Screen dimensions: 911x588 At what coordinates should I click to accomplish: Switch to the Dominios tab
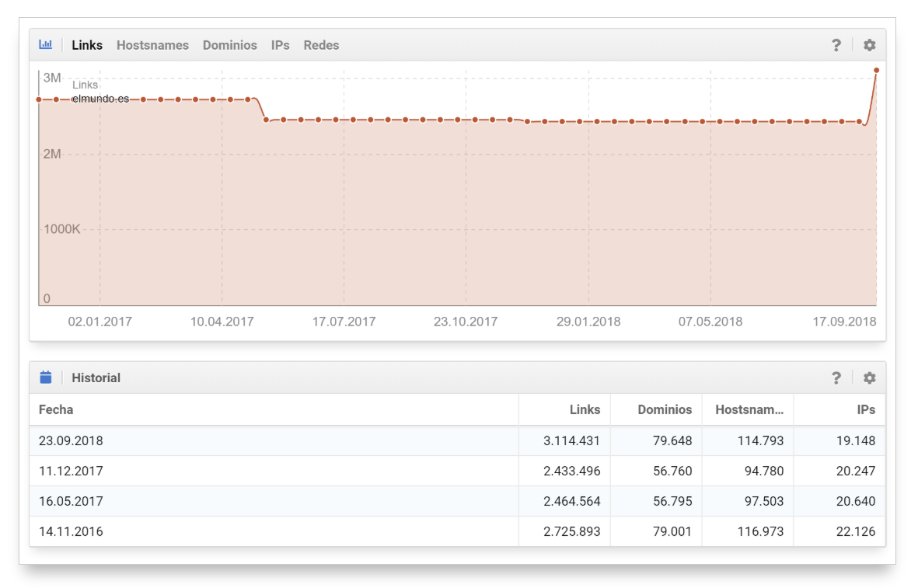229,45
